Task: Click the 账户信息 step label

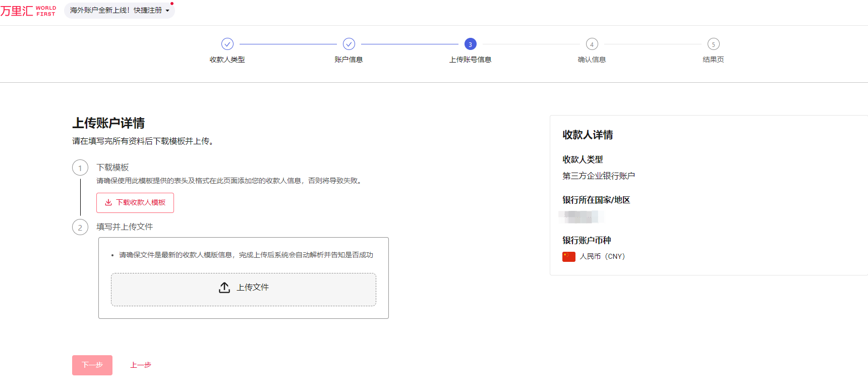Action: pyautogui.click(x=349, y=60)
